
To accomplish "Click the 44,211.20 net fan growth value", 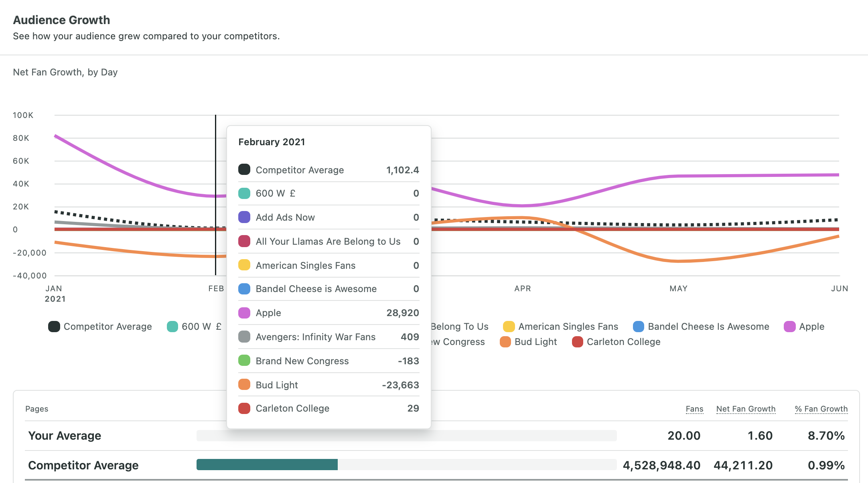I will point(743,465).
